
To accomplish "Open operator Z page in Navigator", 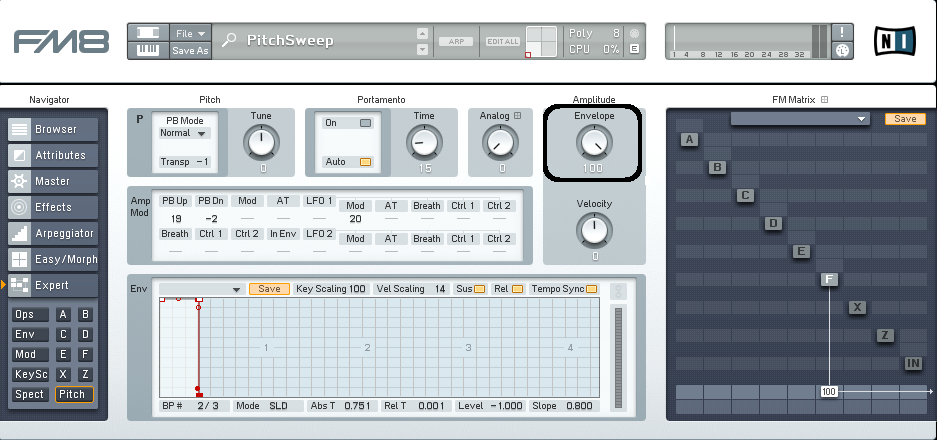I will [x=85, y=375].
